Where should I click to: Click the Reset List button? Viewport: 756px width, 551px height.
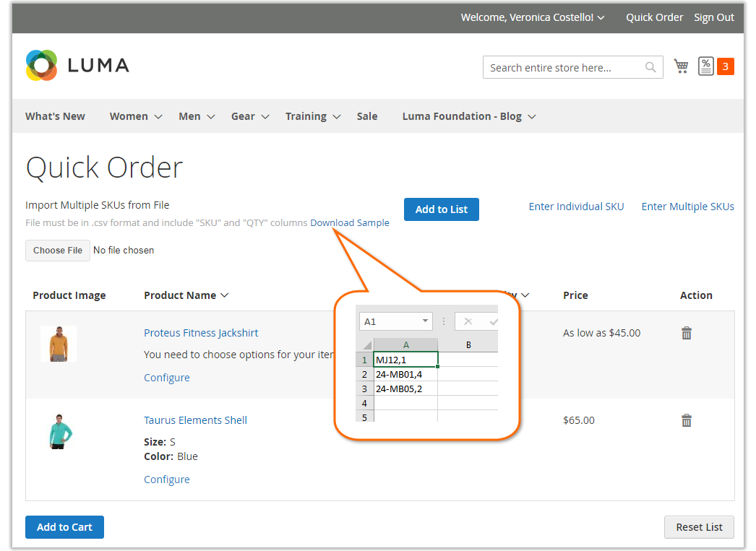(699, 527)
